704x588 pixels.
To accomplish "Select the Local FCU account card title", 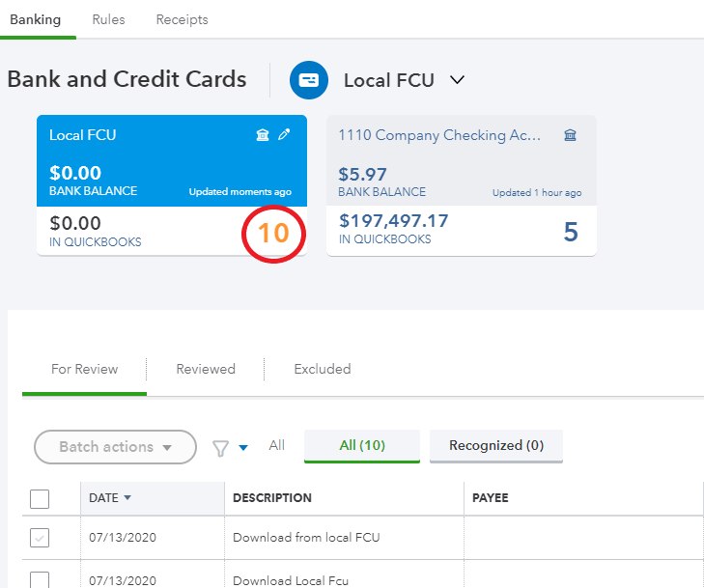I will (83, 134).
